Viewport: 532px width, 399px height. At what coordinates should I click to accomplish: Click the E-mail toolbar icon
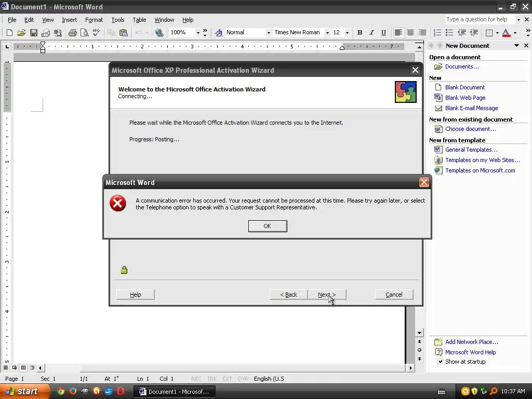46,33
